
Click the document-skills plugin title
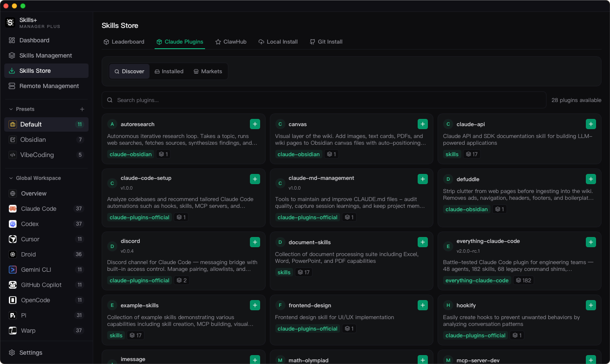click(310, 243)
